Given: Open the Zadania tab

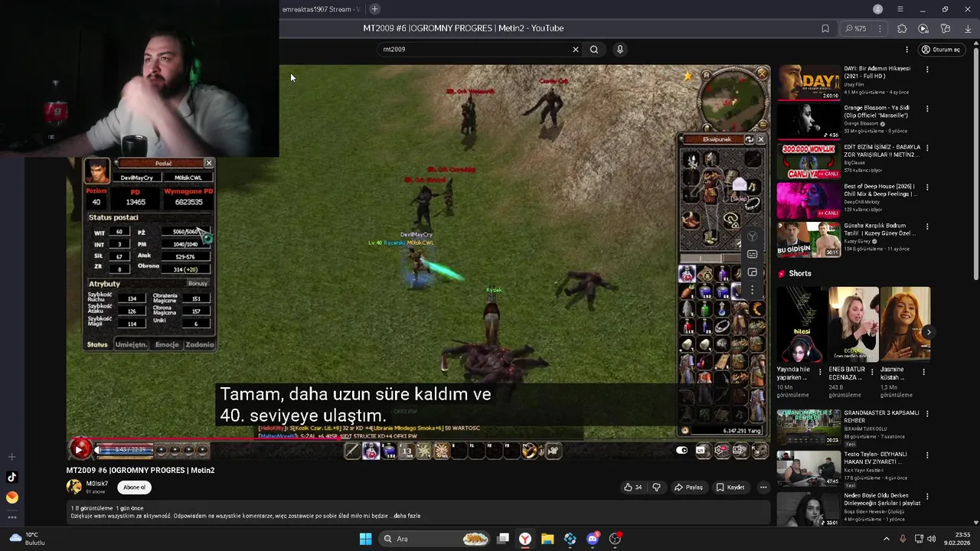Looking at the screenshot, I should point(199,344).
